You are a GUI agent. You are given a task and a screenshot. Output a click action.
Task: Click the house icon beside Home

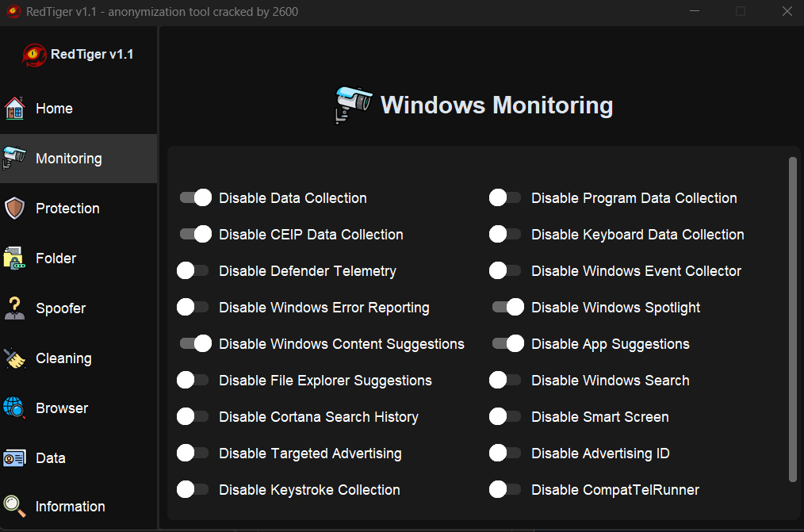tap(14, 108)
